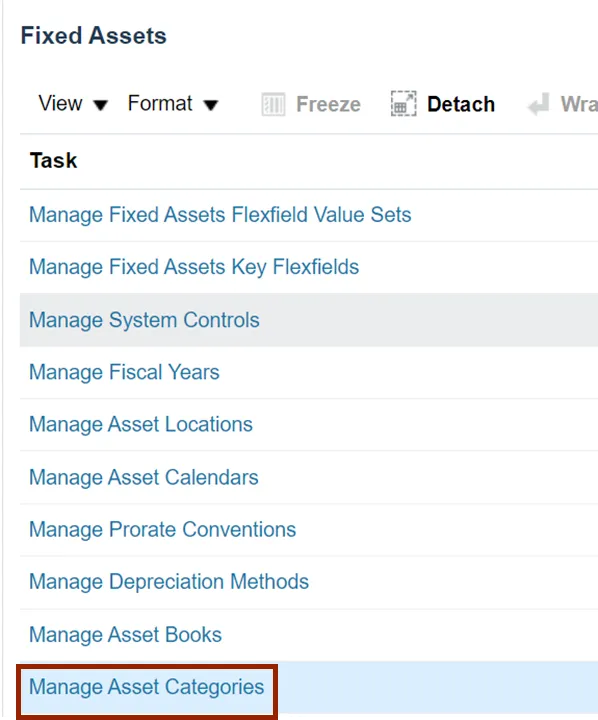Expand the Format dropdown arrow
The height and width of the screenshot is (720, 598).
click(x=211, y=106)
